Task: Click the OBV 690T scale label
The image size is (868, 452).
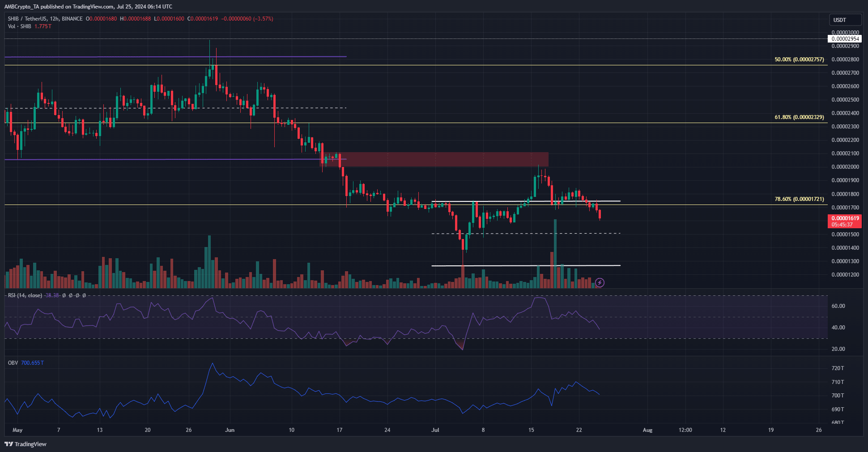Action: coord(838,409)
